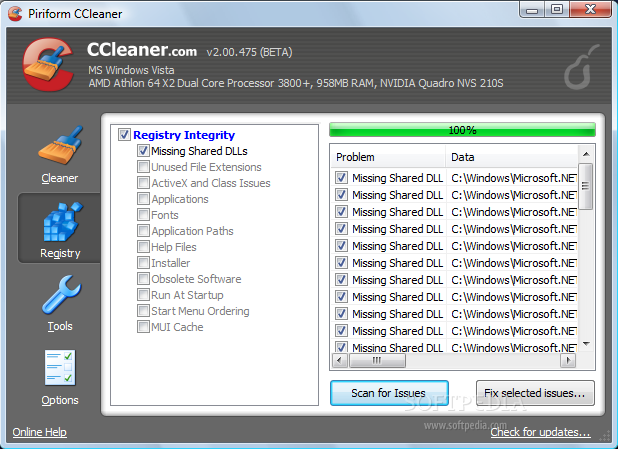The image size is (618, 449).
Task: Enable the Run At Startup checkbox
Action: coord(143,295)
